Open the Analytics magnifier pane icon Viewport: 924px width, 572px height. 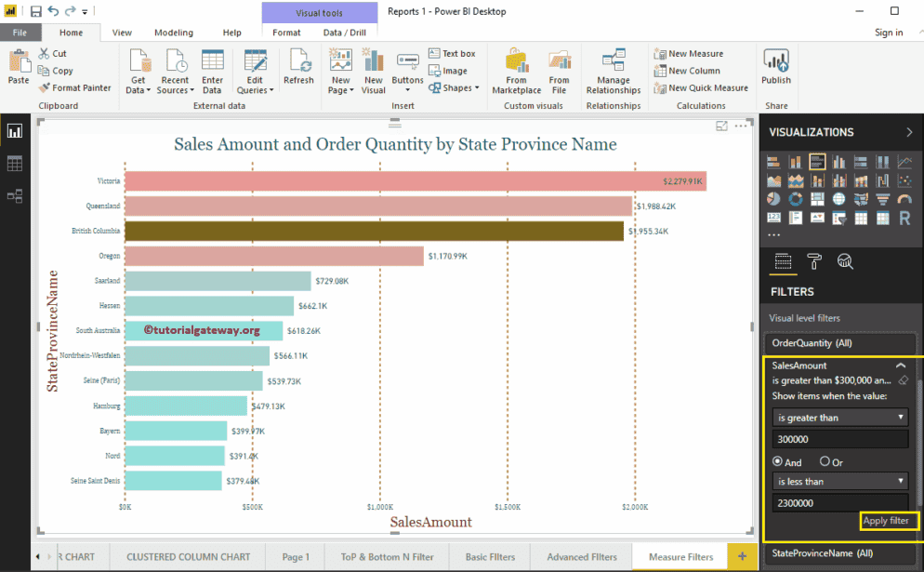tap(844, 261)
